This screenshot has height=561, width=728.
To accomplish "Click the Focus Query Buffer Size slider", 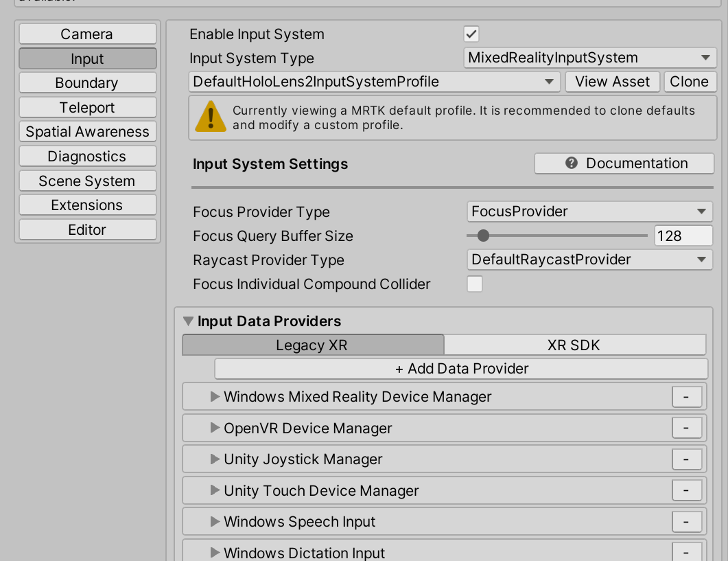I will point(556,236).
